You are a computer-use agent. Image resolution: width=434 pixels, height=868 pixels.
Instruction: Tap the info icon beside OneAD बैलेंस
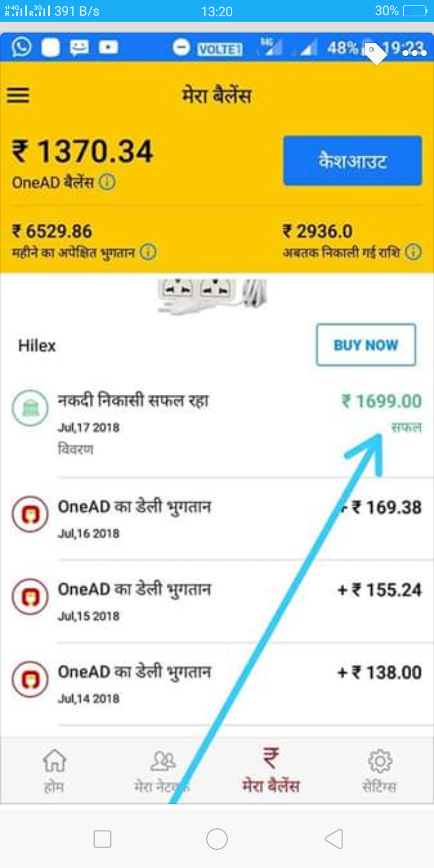(107, 182)
